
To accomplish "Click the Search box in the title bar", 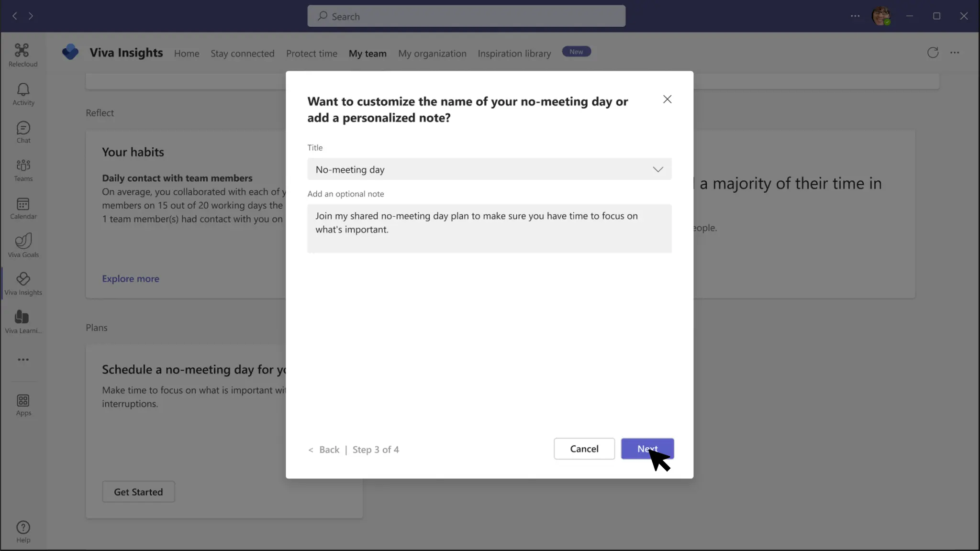I will pyautogui.click(x=466, y=16).
